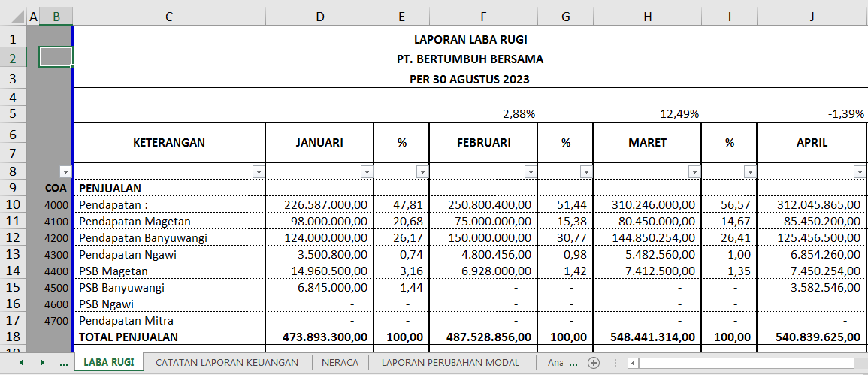
Task: Select the COA label cell
Action: (x=56, y=188)
